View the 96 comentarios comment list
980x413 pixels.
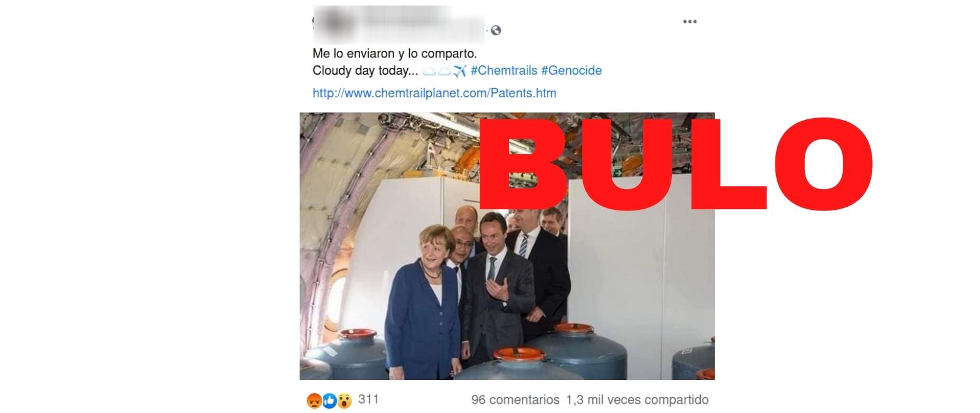pyautogui.click(x=515, y=400)
